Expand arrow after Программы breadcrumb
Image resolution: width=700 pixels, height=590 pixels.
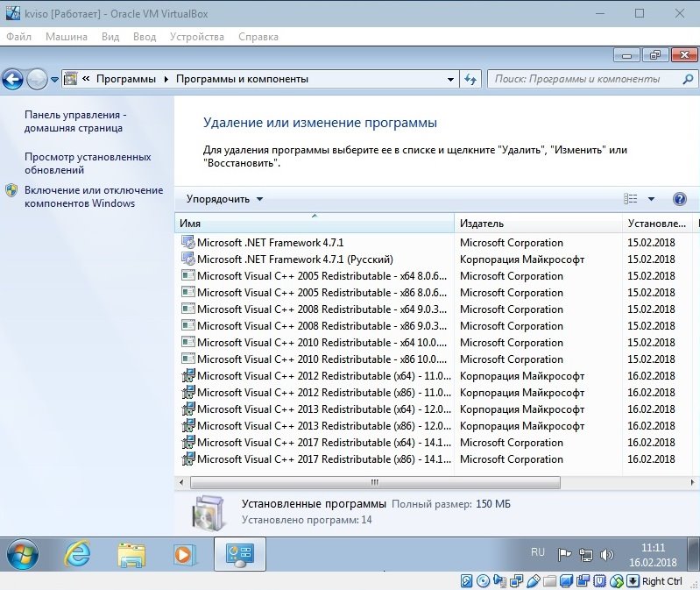pyautogui.click(x=166, y=79)
